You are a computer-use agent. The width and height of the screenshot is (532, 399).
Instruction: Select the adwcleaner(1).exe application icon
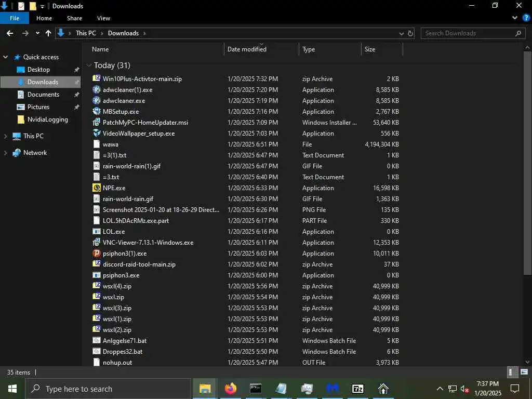pyautogui.click(x=96, y=89)
